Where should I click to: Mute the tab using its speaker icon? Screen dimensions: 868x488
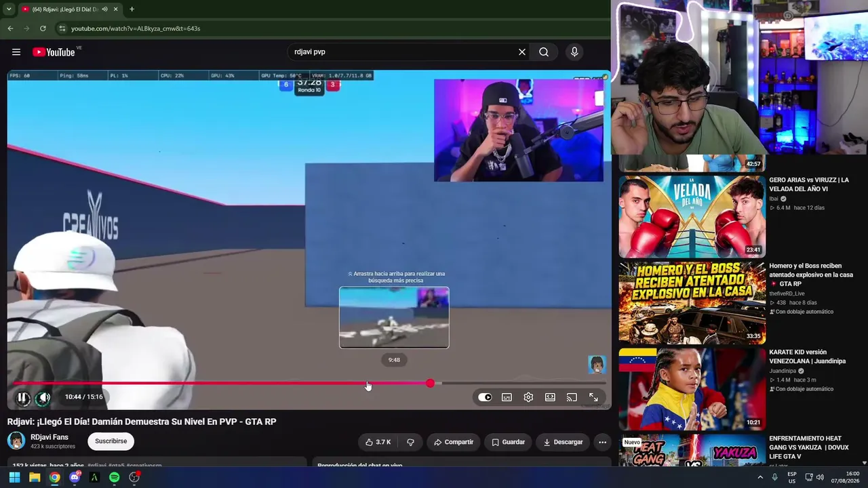click(x=104, y=9)
